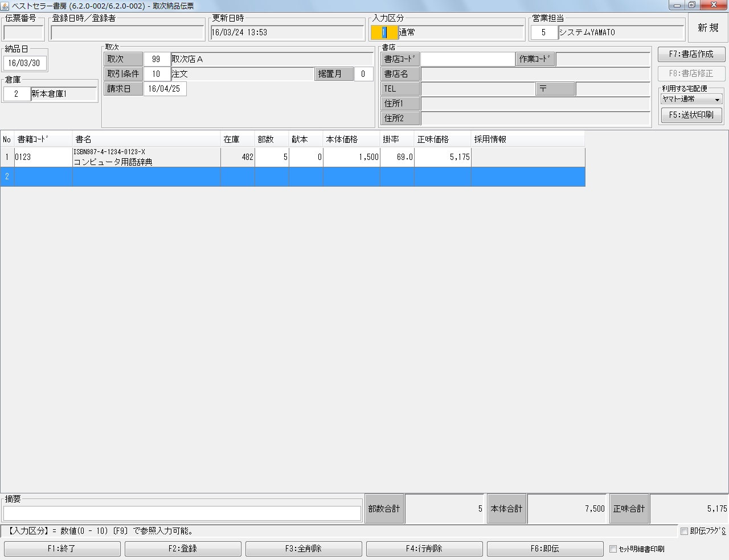Click into the 摘要 text field
729x560 pixels.
click(182, 513)
